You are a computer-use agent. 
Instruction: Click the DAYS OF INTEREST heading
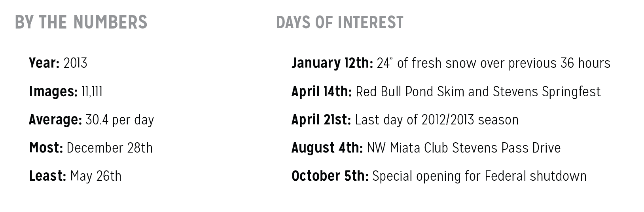[x=340, y=22]
